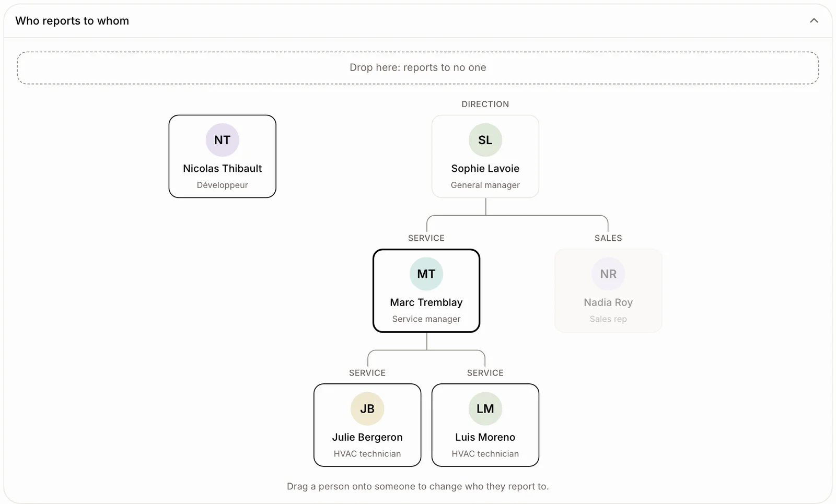Click the name Sophie Lavoie

point(485,169)
